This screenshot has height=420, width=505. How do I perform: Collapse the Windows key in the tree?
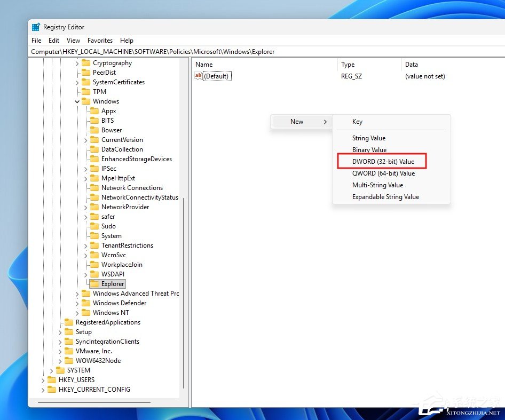pos(77,101)
